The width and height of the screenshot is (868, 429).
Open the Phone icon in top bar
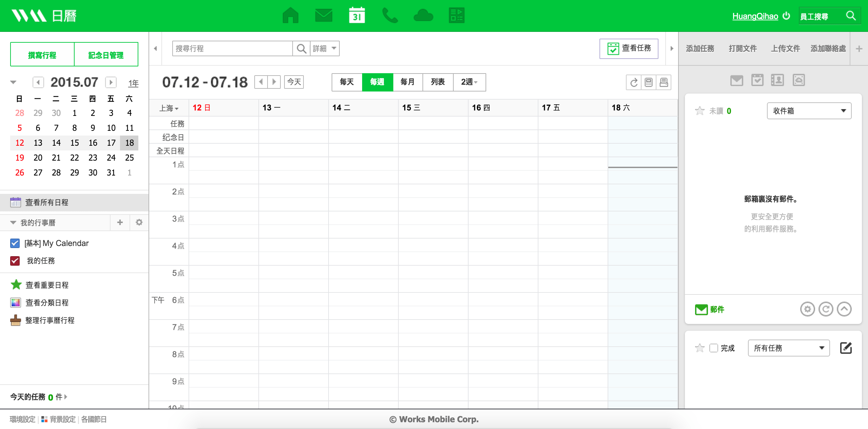click(x=390, y=16)
